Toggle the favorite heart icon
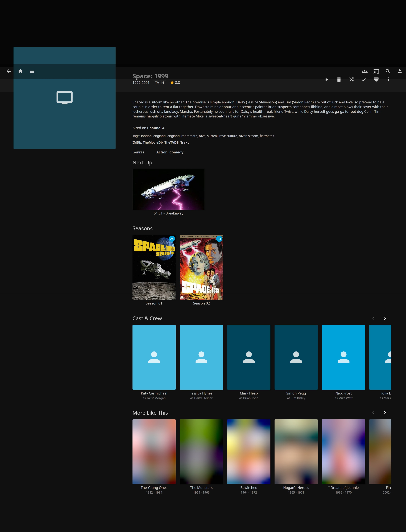This screenshot has height=532, width=406. (x=376, y=79)
